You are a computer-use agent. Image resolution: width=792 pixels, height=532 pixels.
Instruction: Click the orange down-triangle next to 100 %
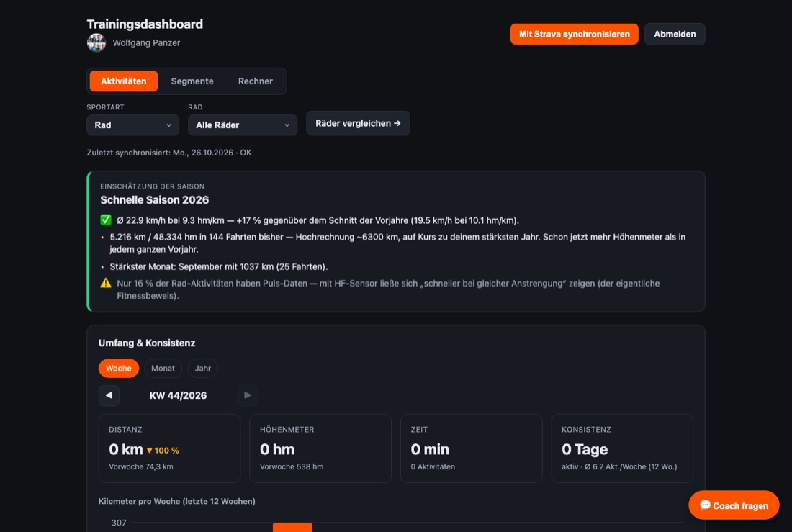pos(150,450)
